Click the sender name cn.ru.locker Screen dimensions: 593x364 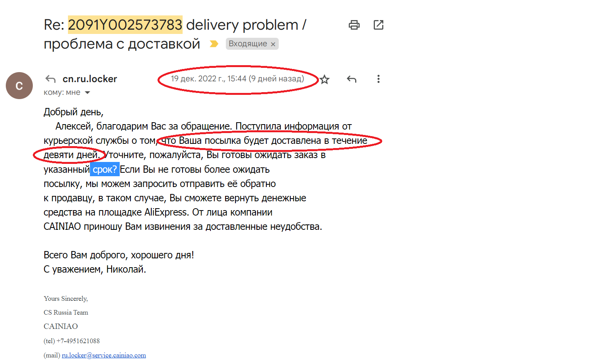point(90,79)
